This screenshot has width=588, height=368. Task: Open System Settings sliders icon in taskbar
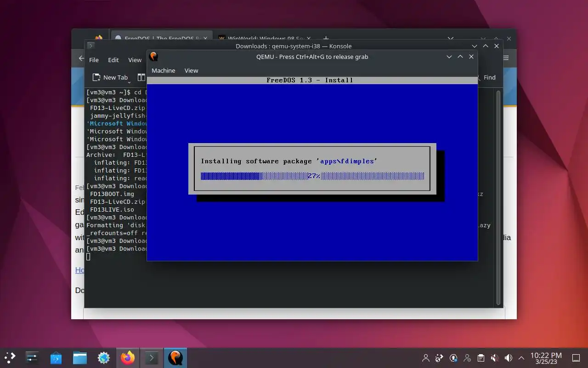click(x=32, y=357)
